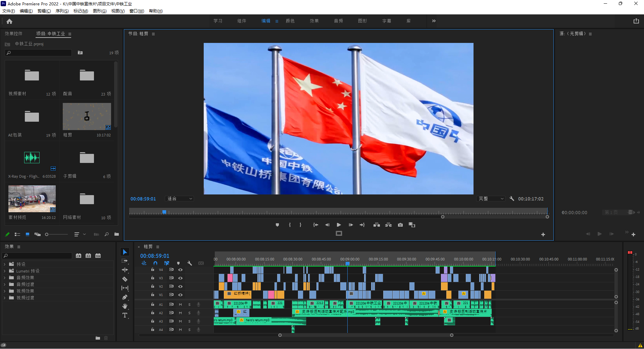Expand the 音频过渡 folder
The image size is (644, 349).
(x=5, y=284)
